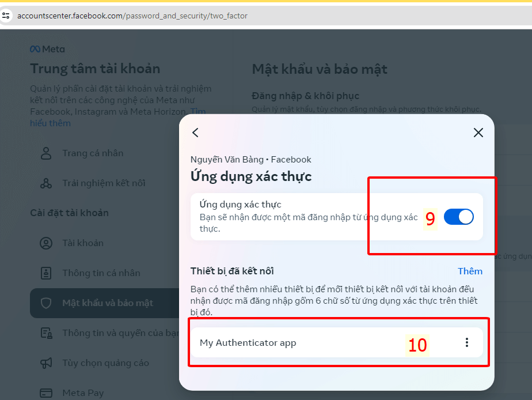Click the Thông tin cá nhân ID icon
Screen dimensions: 532x400
(x=46, y=273)
